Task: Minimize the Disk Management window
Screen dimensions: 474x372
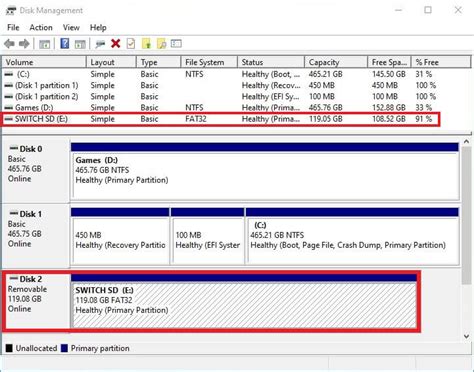Action: pyautogui.click(x=398, y=10)
